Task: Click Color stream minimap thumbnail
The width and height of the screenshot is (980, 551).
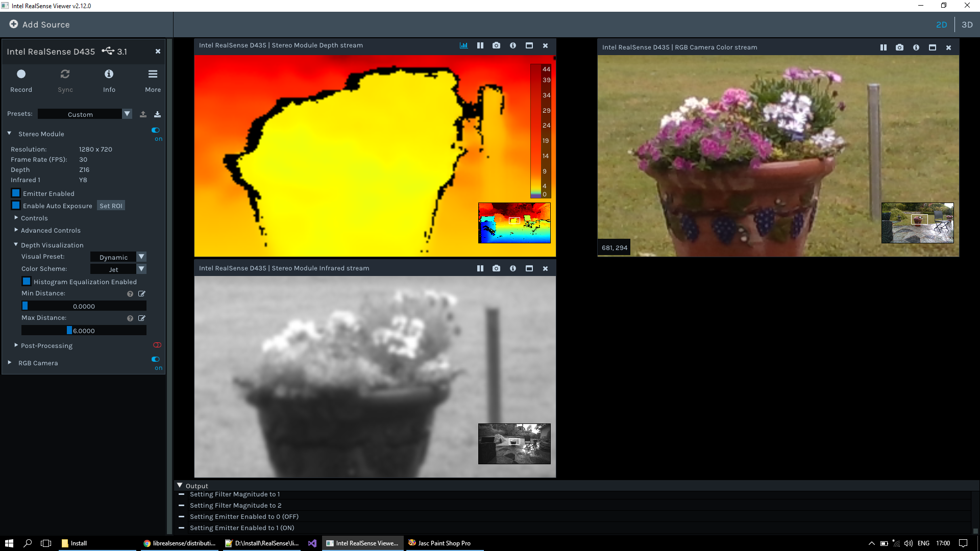Action: click(917, 223)
